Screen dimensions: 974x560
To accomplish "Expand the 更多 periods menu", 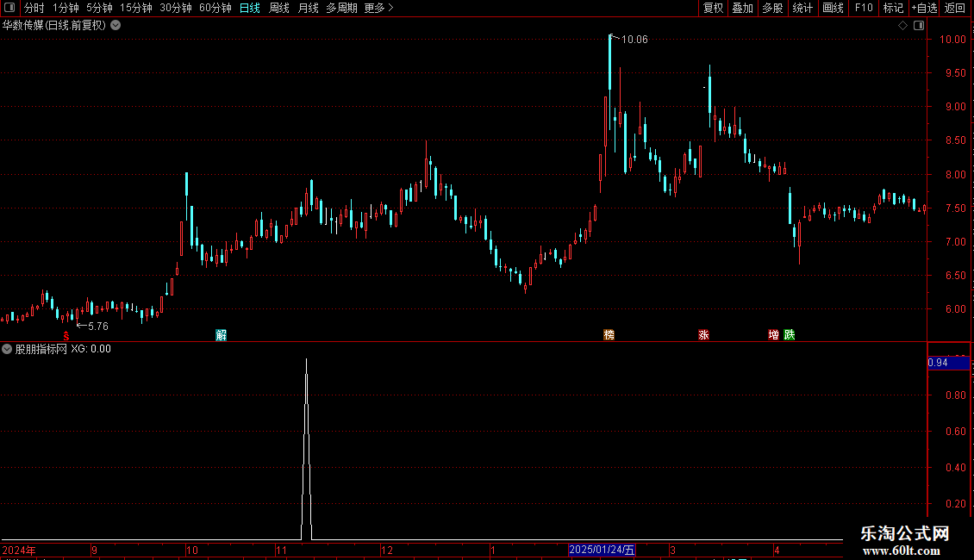I will [378, 8].
